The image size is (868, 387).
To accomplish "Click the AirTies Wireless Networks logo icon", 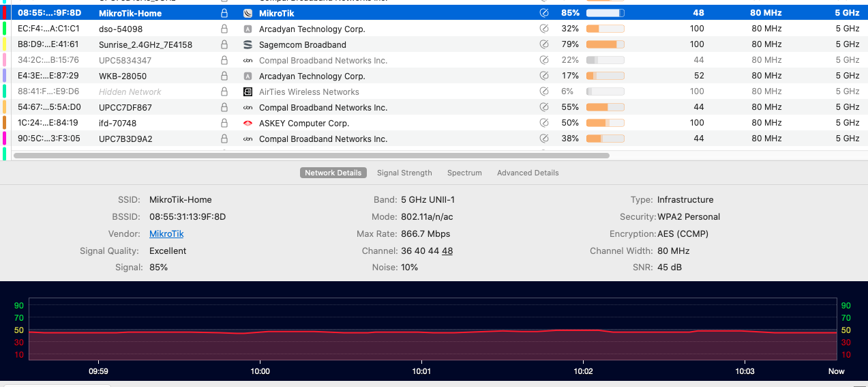I will [248, 91].
